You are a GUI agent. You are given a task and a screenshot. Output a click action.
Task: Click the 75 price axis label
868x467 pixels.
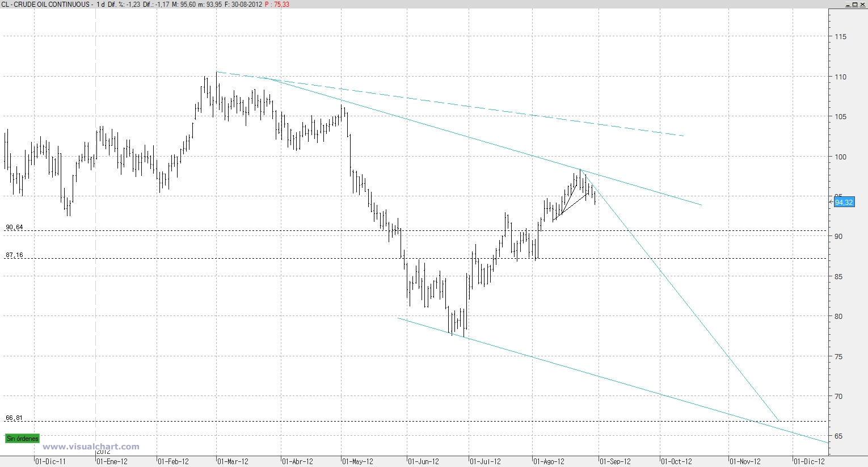tap(838, 357)
